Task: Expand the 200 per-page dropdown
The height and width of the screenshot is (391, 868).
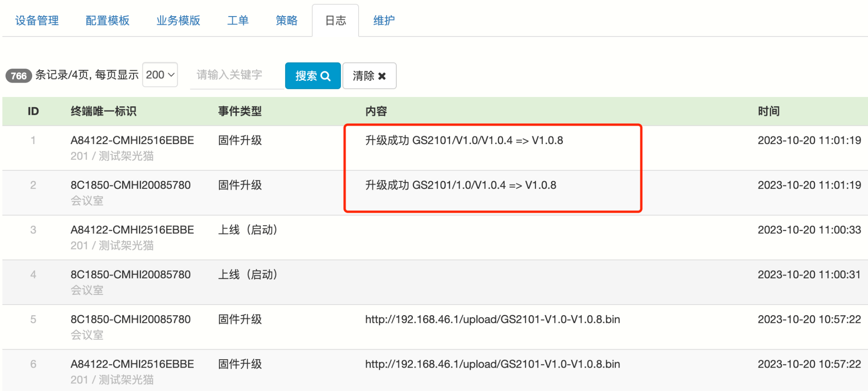Action: pos(160,75)
